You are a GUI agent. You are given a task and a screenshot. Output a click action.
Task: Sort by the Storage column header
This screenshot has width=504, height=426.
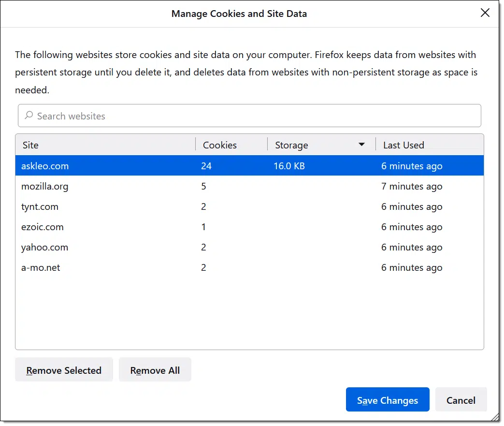point(321,145)
